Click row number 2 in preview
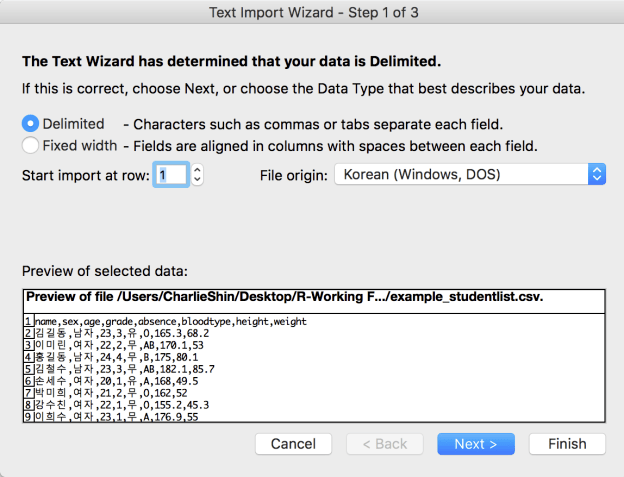624x477 pixels. (x=28, y=333)
